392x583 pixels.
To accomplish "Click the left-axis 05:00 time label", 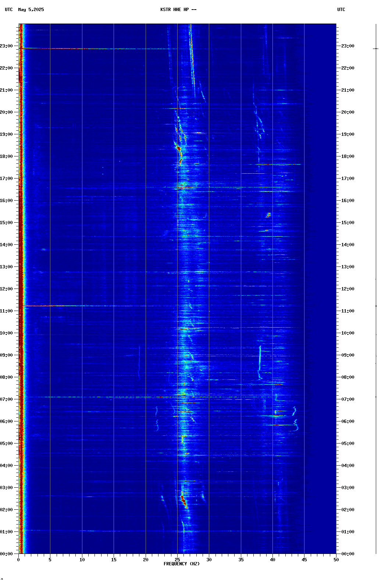I will [6, 444].
